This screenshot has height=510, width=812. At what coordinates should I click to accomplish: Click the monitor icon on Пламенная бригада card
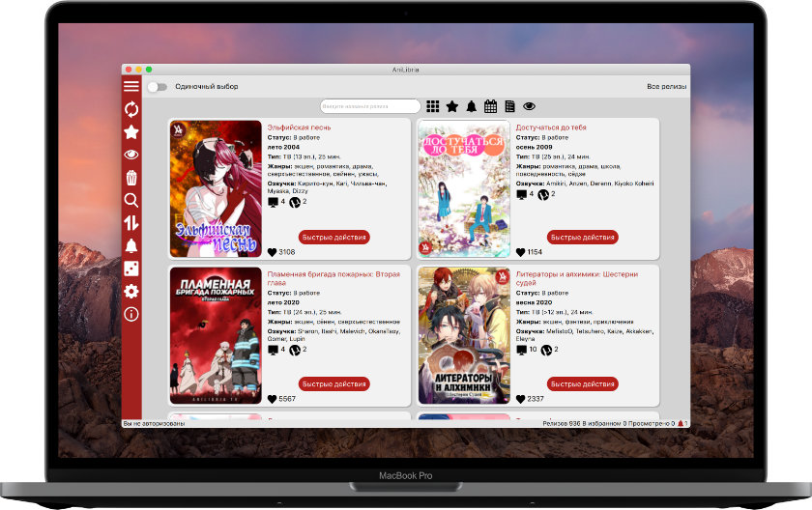tap(273, 351)
